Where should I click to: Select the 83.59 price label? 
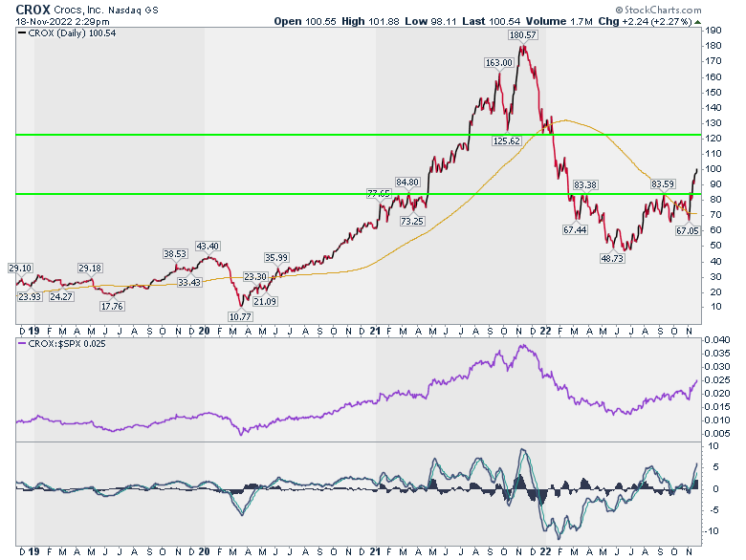click(662, 183)
